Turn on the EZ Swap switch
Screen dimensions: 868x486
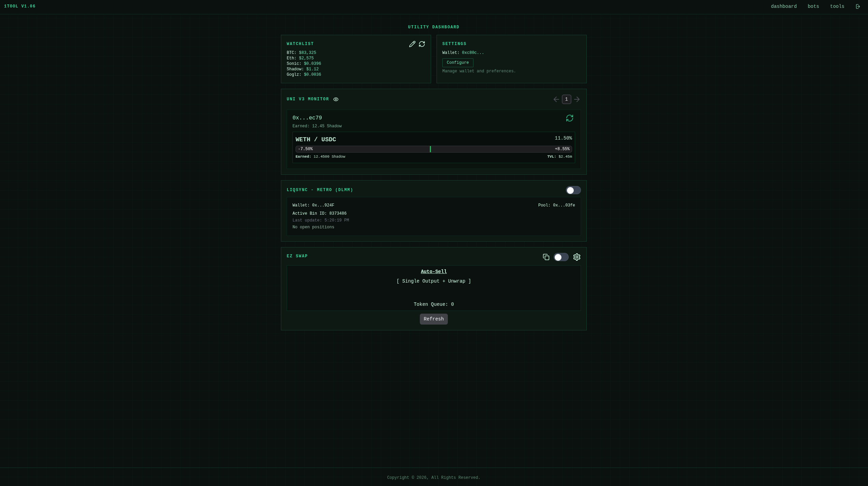(561, 257)
